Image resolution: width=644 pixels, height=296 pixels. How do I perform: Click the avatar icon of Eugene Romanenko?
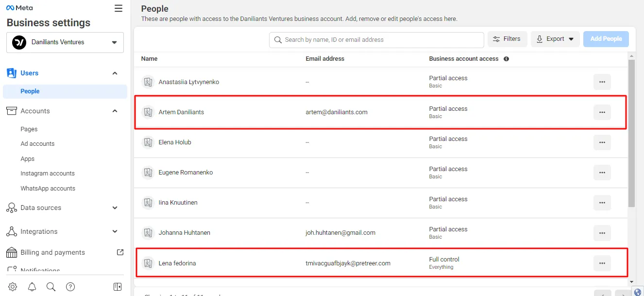click(148, 173)
